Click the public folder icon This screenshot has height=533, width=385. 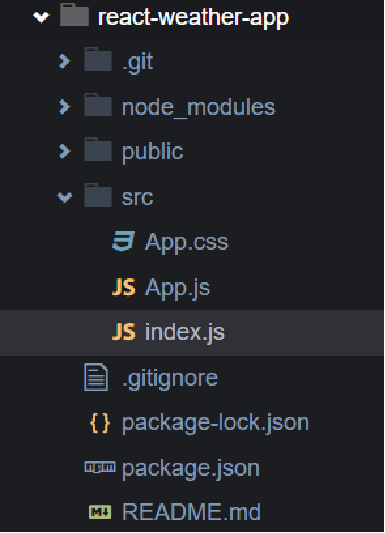(98, 150)
